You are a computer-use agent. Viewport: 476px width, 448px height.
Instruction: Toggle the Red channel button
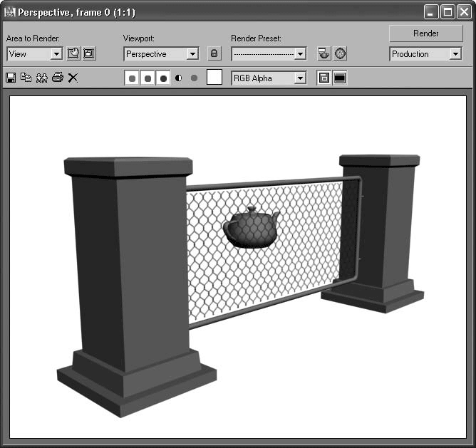[x=132, y=78]
